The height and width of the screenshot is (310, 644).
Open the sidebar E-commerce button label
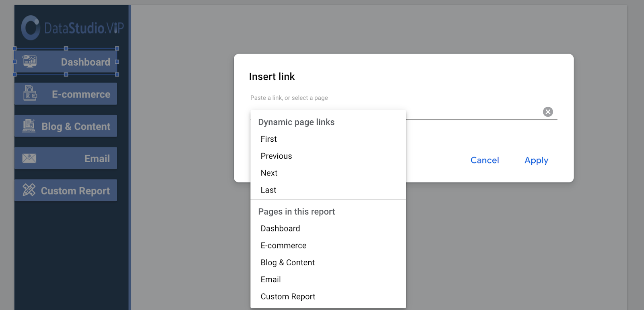(81, 94)
